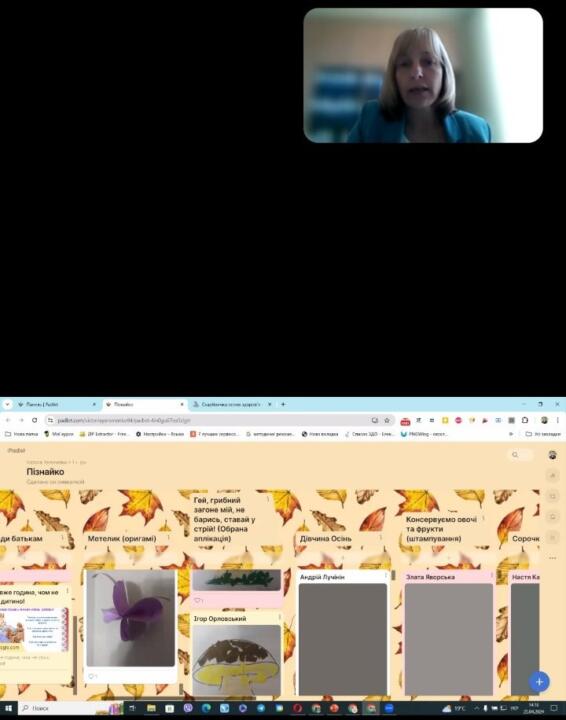Open Task View on the taskbar
The width and height of the screenshot is (566, 720).
(133, 708)
